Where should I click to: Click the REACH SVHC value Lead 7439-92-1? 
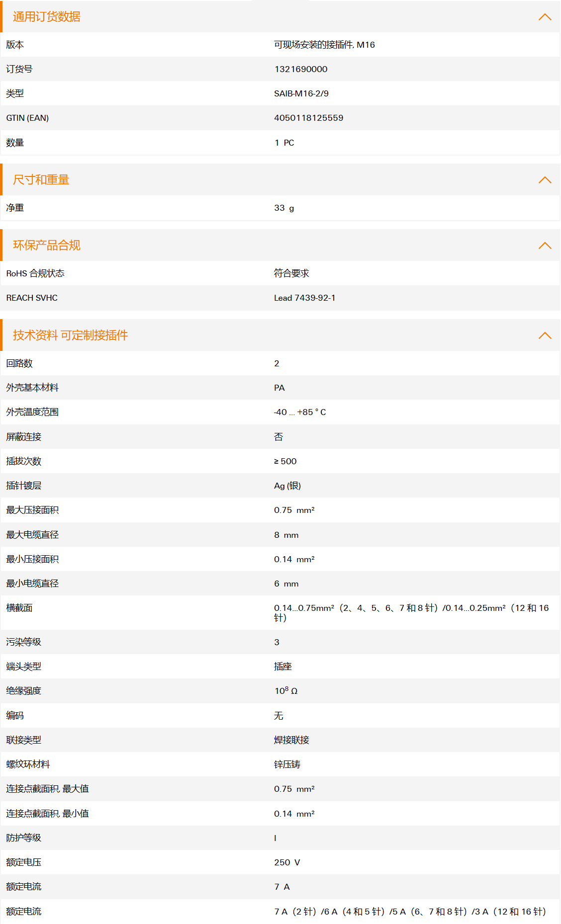click(x=305, y=298)
